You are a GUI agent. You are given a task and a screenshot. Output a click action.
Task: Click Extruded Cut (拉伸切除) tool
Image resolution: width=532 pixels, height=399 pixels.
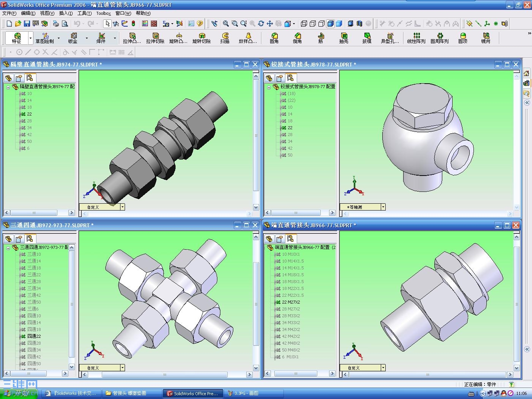[x=155, y=38]
